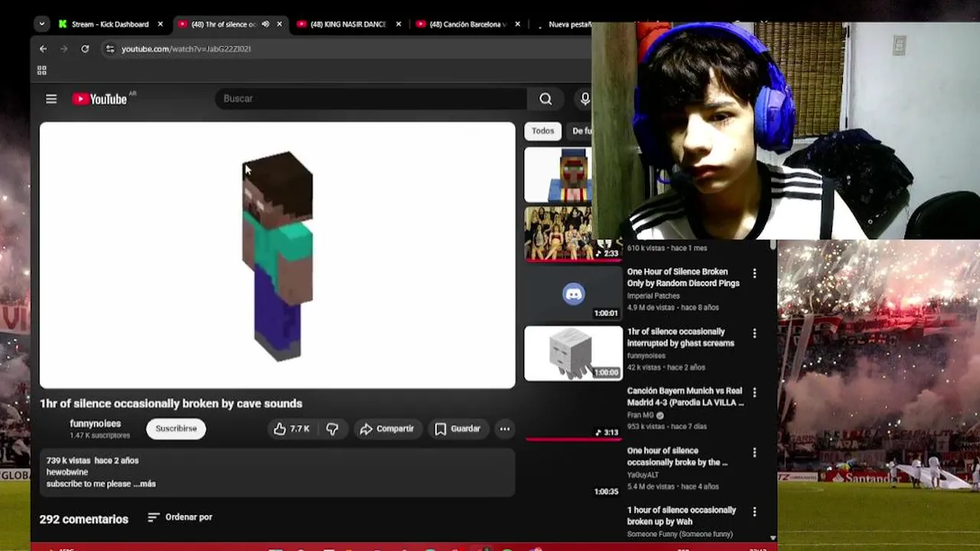Dislike the video with thumbs-down

332,429
